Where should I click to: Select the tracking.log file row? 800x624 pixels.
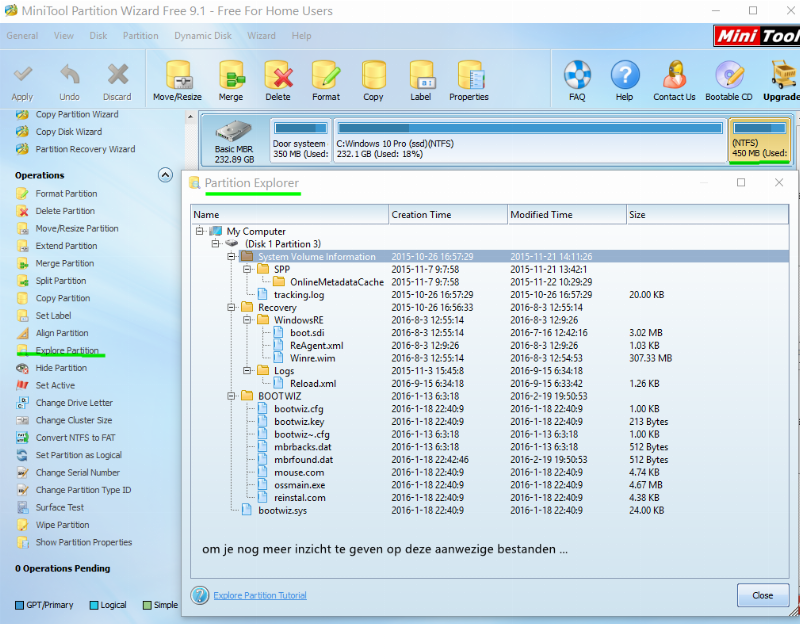(x=490, y=294)
